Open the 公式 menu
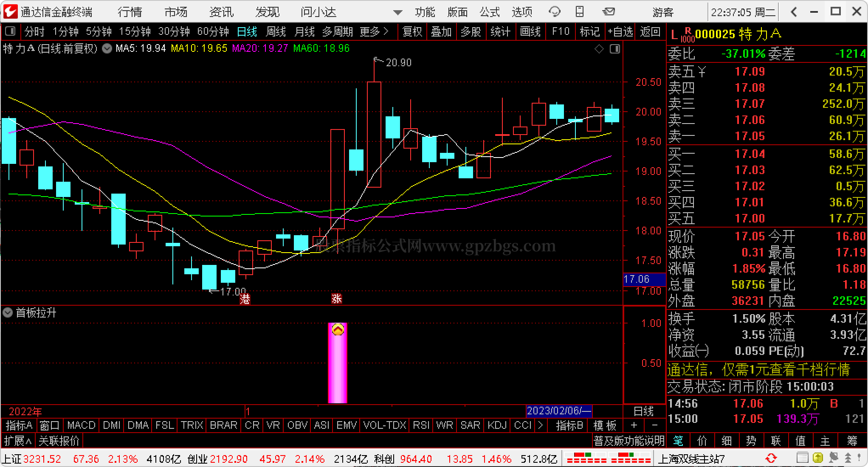This screenshot has height=467, width=868. pos(490,12)
